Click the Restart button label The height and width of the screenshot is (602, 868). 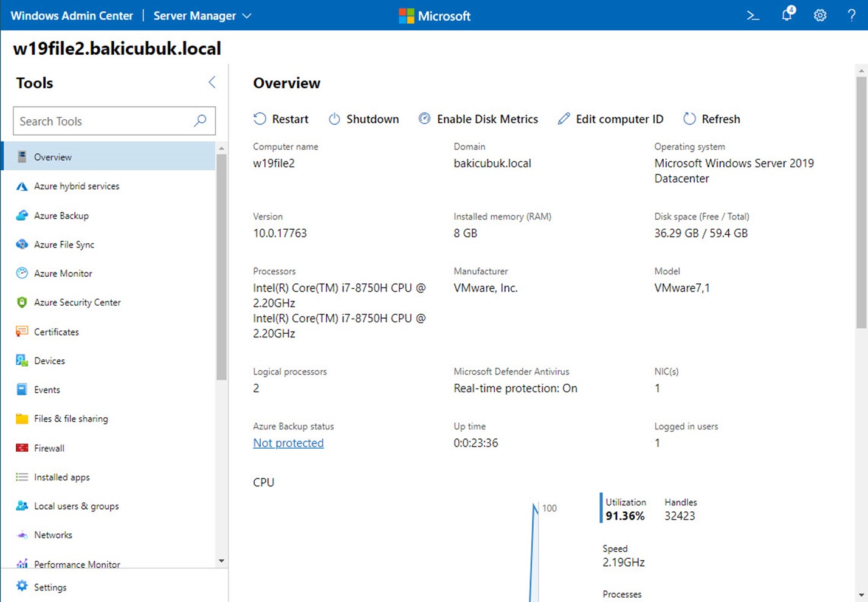tap(290, 119)
